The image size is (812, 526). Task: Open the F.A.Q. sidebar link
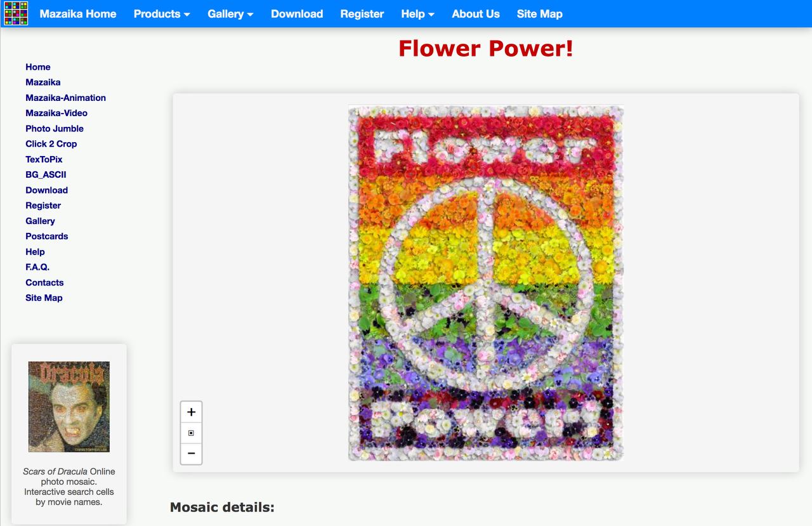click(37, 267)
